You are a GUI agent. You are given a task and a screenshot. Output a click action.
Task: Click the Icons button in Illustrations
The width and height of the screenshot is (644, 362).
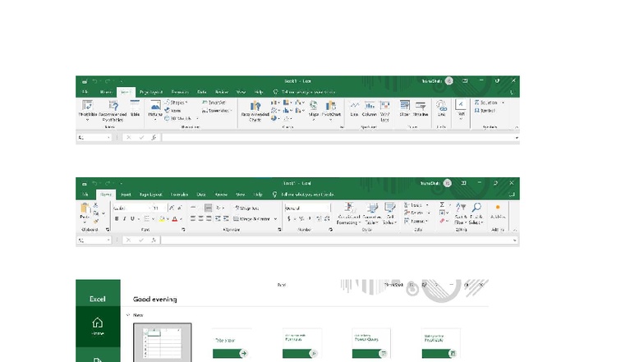click(172, 110)
